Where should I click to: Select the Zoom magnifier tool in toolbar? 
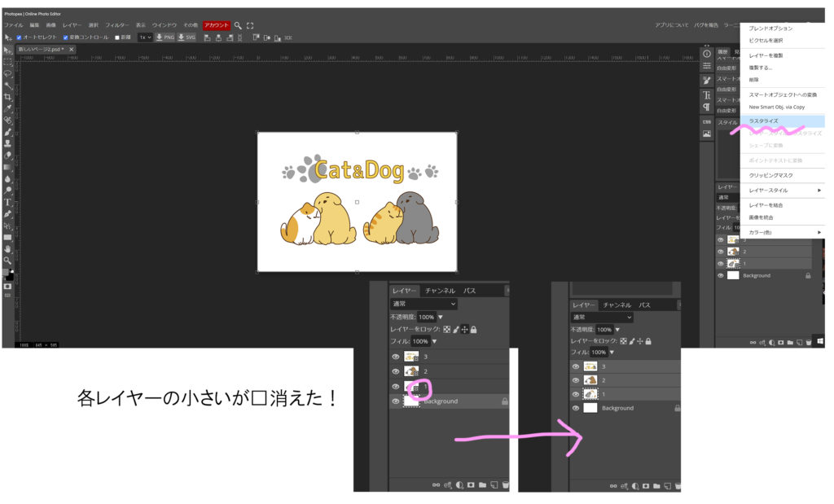[7, 261]
